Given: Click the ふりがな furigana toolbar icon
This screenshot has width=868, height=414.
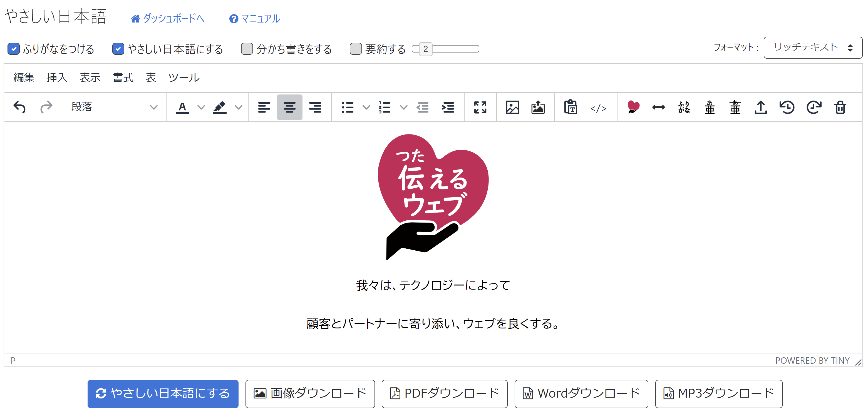Looking at the screenshot, I should [x=684, y=108].
